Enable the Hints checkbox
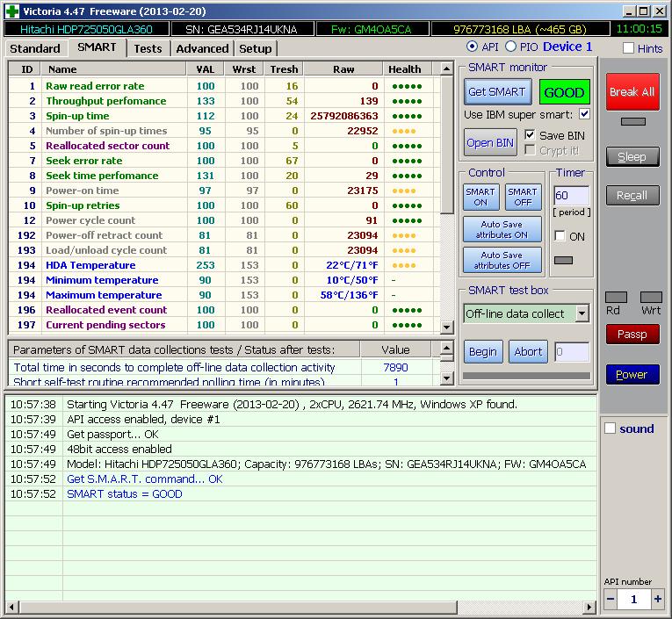The width and height of the screenshot is (672, 619). [628, 48]
